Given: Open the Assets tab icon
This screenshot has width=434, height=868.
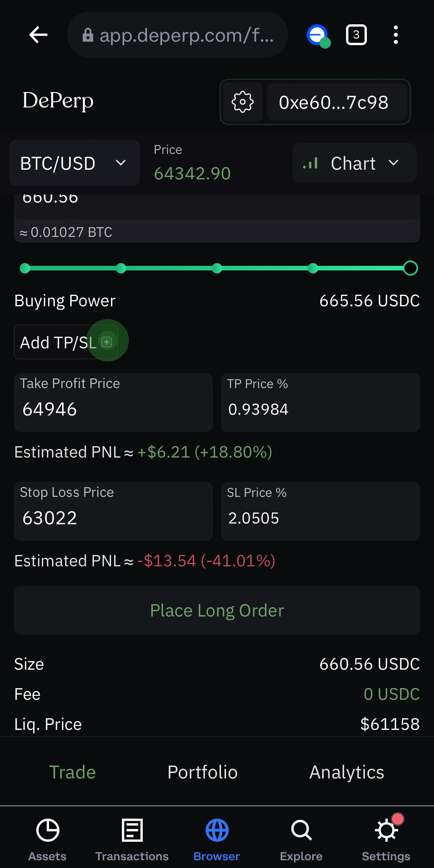Looking at the screenshot, I should click(47, 830).
